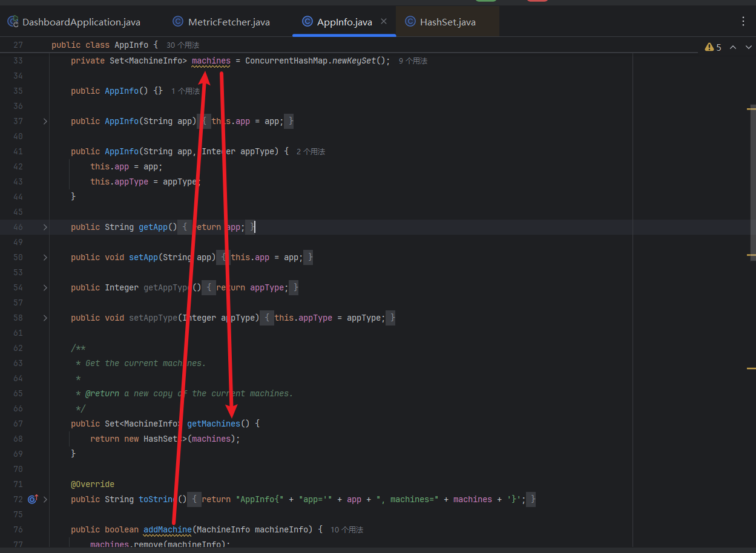Unfold the getAppType() method at line 54

(x=45, y=287)
